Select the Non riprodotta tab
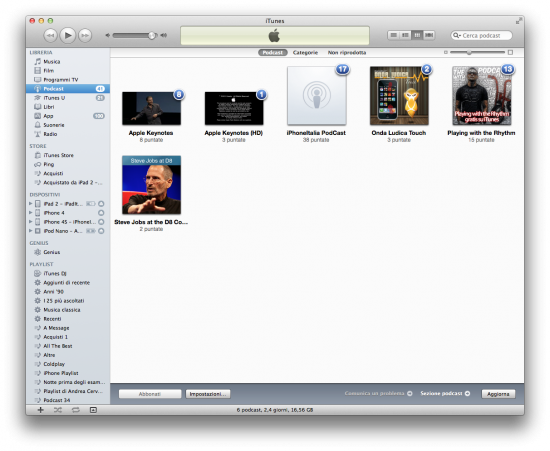Viewport: 550px width, 451px height. pos(347,52)
